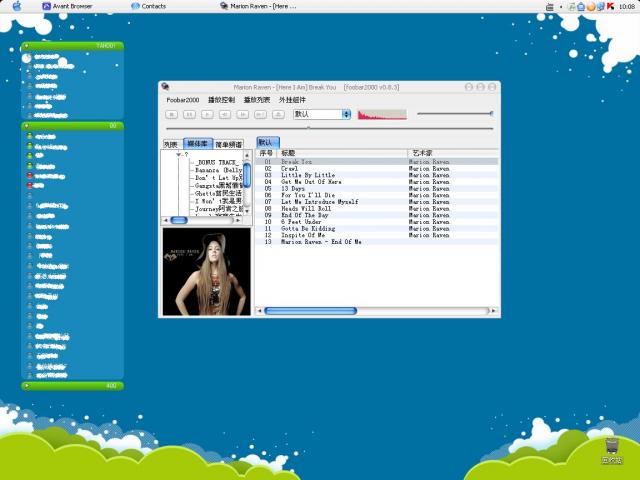The image size is (640, 480).
Task: Open Avant Browser from the taskbar
Action: [67, 6]
